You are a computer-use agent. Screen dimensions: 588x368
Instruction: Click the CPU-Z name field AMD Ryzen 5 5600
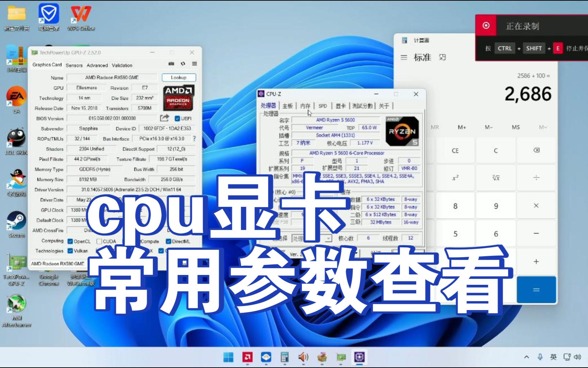click(336, 120)
